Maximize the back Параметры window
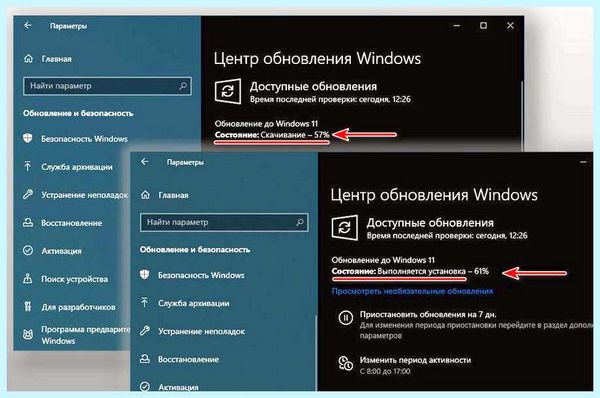 (x=483, y=25)
